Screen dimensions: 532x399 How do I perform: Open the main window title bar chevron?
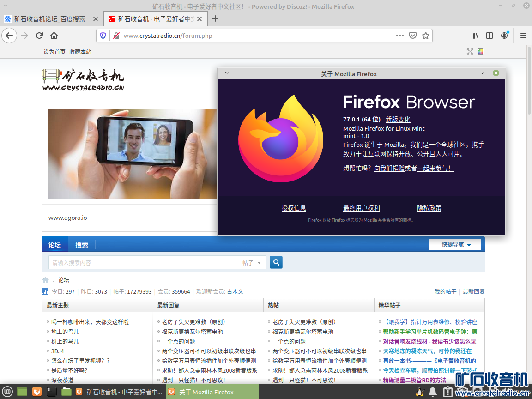(x=6, y=6)
